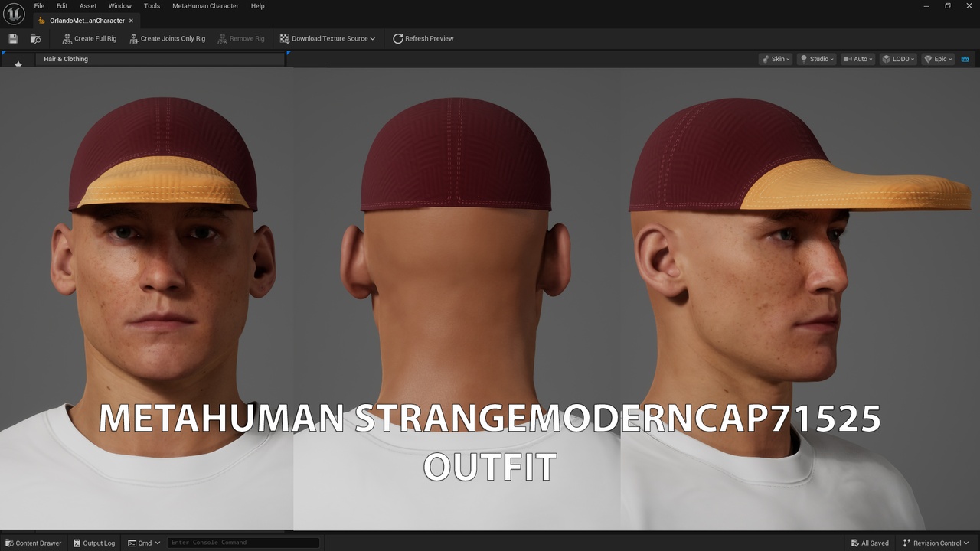Viewport: 980px width, 551px height.
Task: Open the Studio lighting dropdown
Action: pyautogui.click(x=815, y=59)
